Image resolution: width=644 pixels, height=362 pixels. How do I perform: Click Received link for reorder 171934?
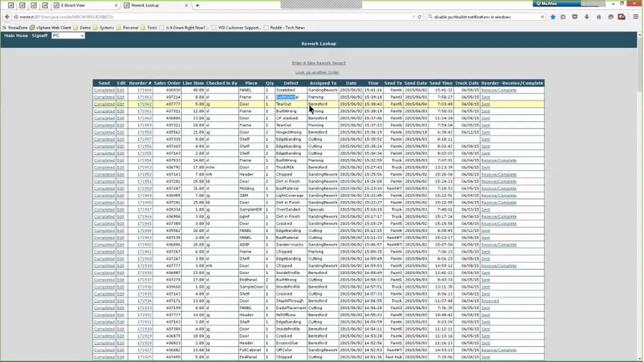(490, 301)
